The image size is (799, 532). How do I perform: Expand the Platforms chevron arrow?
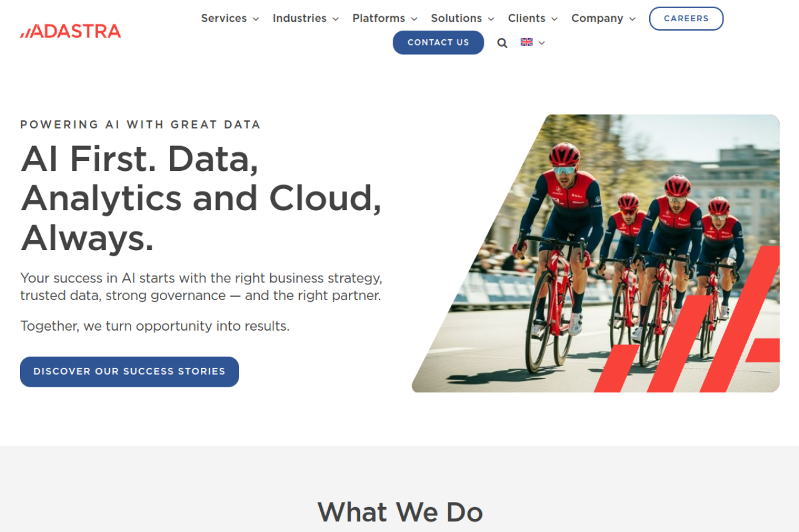click(x=414, y=19)
